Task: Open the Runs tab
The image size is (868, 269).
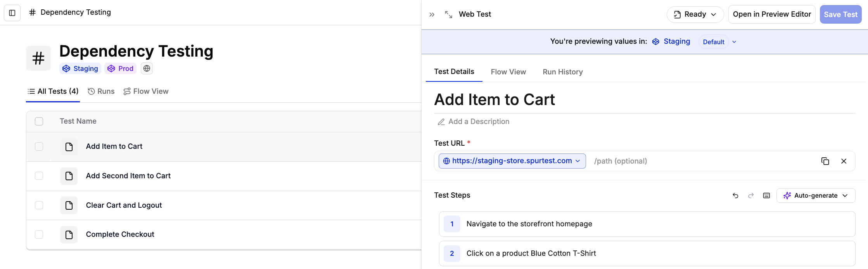Action: coord(101,91)
